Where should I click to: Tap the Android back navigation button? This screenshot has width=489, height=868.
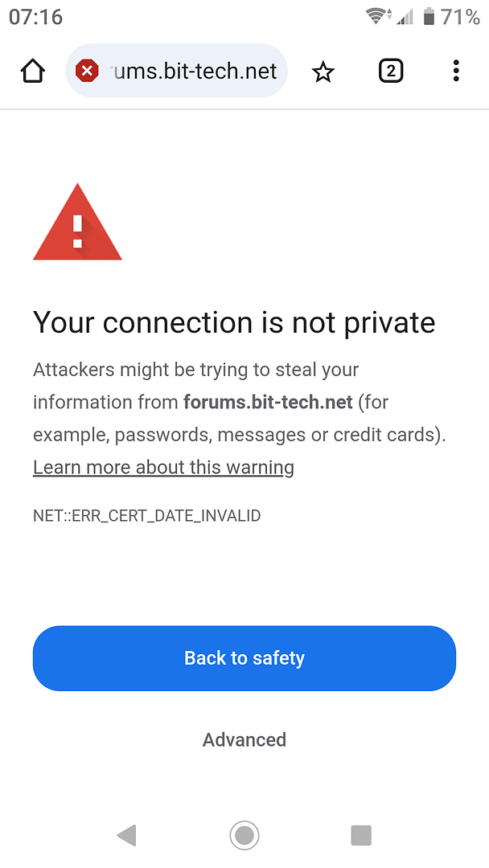pos(127,835)
